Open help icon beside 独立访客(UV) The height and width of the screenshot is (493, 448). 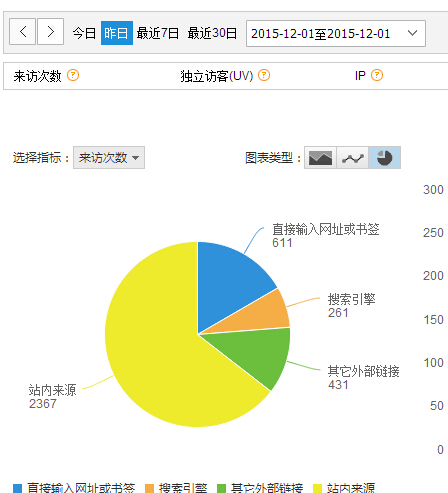264,75
